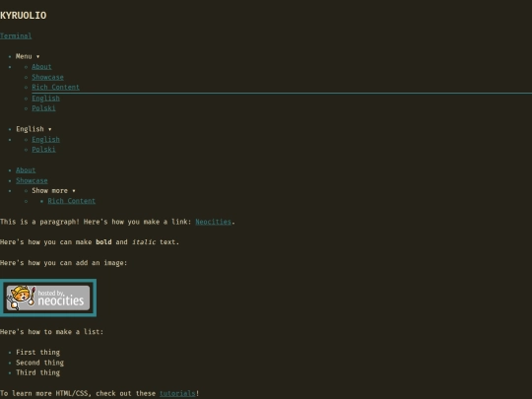Click the text Here's how you can add an image
Screen dimensions: 532x399
[x=63, y=263]
